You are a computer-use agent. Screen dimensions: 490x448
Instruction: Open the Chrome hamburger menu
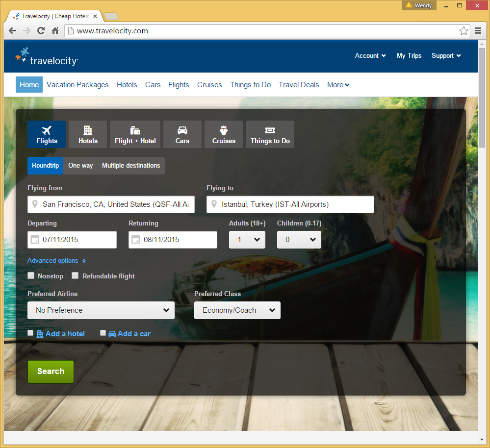(478, 30)
